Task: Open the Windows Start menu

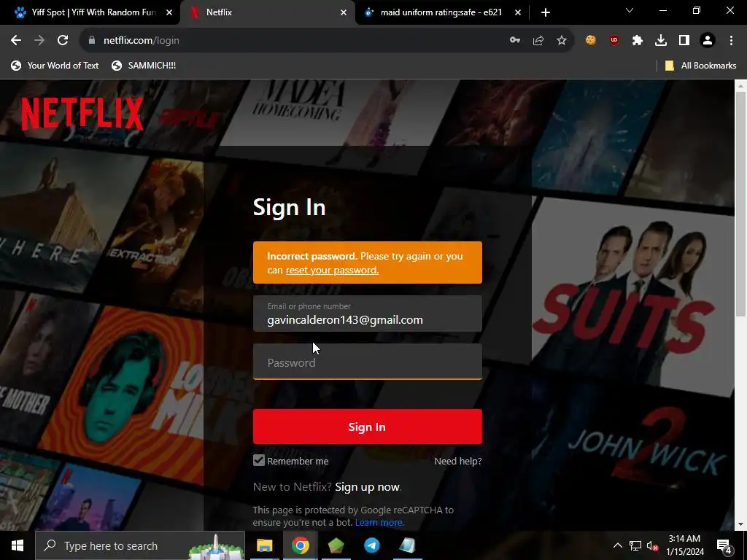Action: (18, 545)
